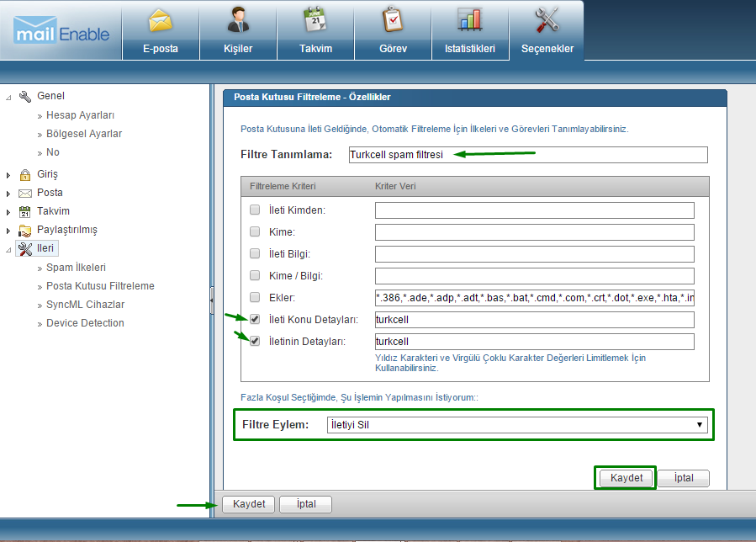The height and width of the screenshot is (542, 756).
Task: Click the Filtreleme Kriteri column header
Action: 283,186
